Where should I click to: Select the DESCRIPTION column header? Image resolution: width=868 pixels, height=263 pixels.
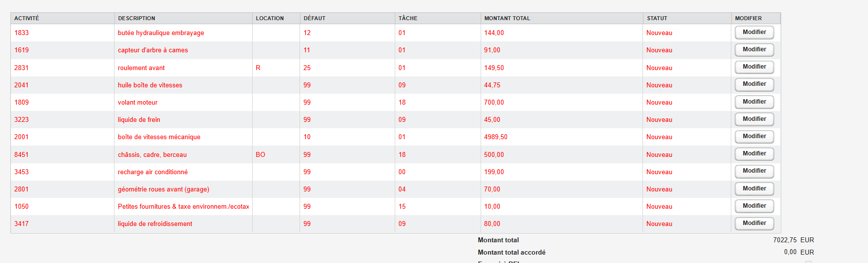point(137,18)
